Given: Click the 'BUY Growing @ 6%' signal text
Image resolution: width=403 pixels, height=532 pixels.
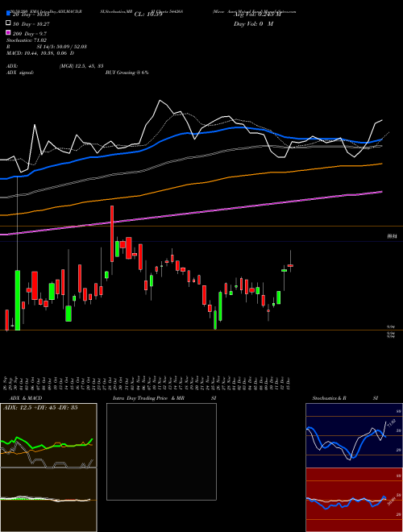Looking at the screenshot, I should point(127,73).
